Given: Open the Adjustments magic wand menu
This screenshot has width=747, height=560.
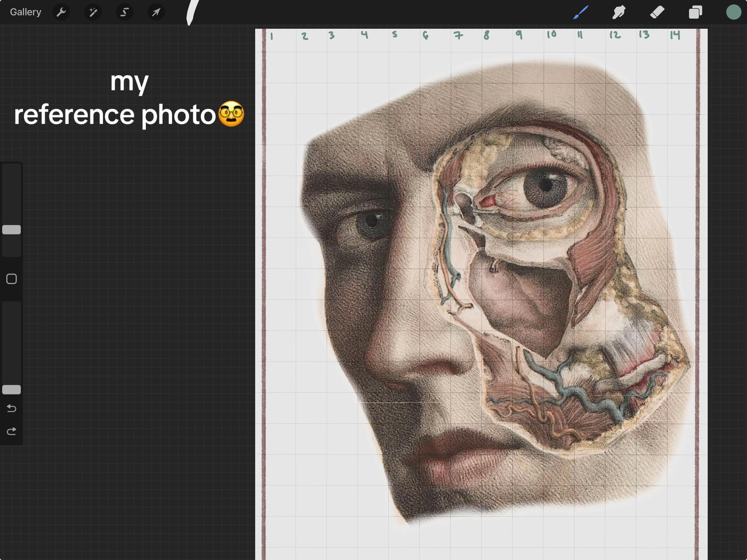Looking at the screenshot, I should tap(93, 12).
